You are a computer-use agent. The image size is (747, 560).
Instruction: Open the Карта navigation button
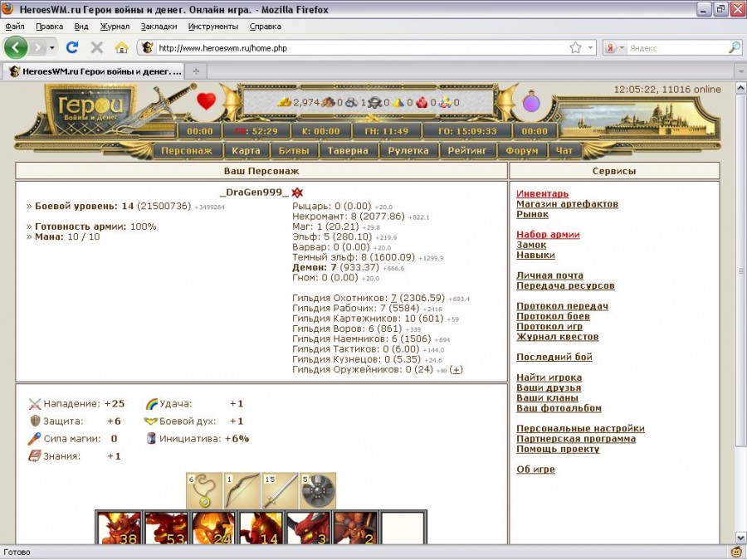pos(246,150)
